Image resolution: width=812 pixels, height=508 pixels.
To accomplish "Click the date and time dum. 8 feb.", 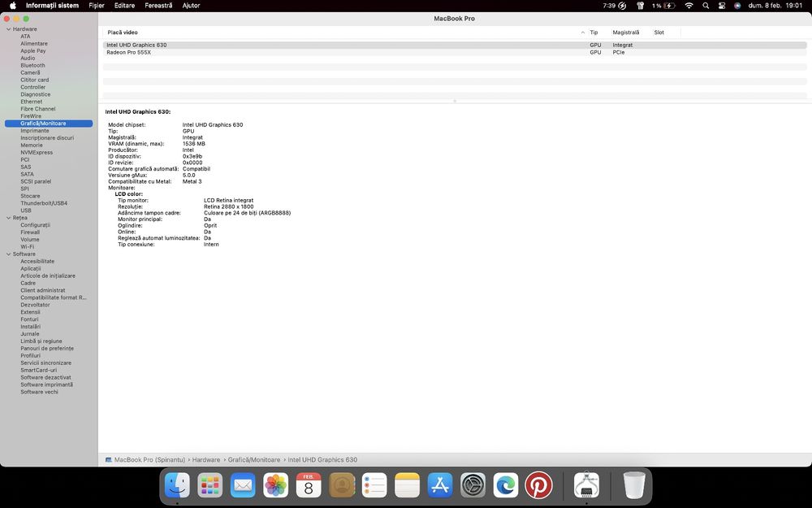I will click(775, 6).
